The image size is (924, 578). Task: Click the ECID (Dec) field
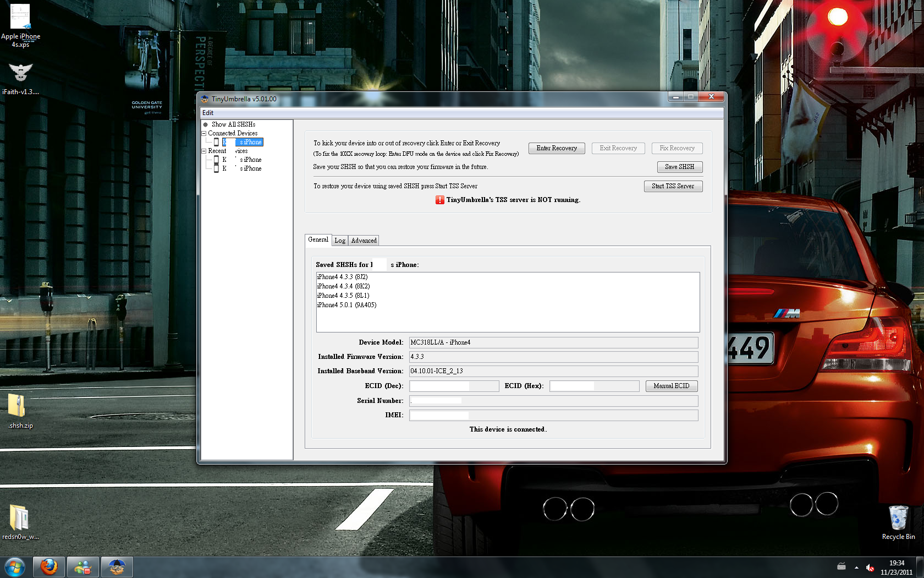[454, 386]
